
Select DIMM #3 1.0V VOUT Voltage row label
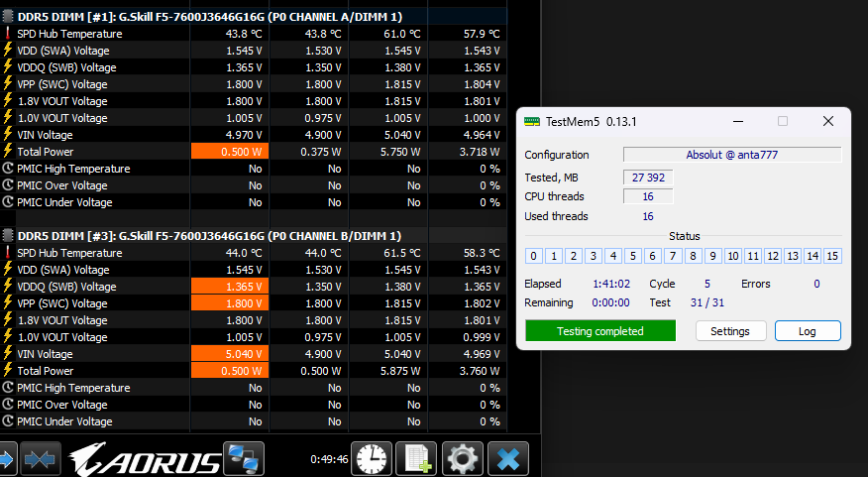click(62, 337)
